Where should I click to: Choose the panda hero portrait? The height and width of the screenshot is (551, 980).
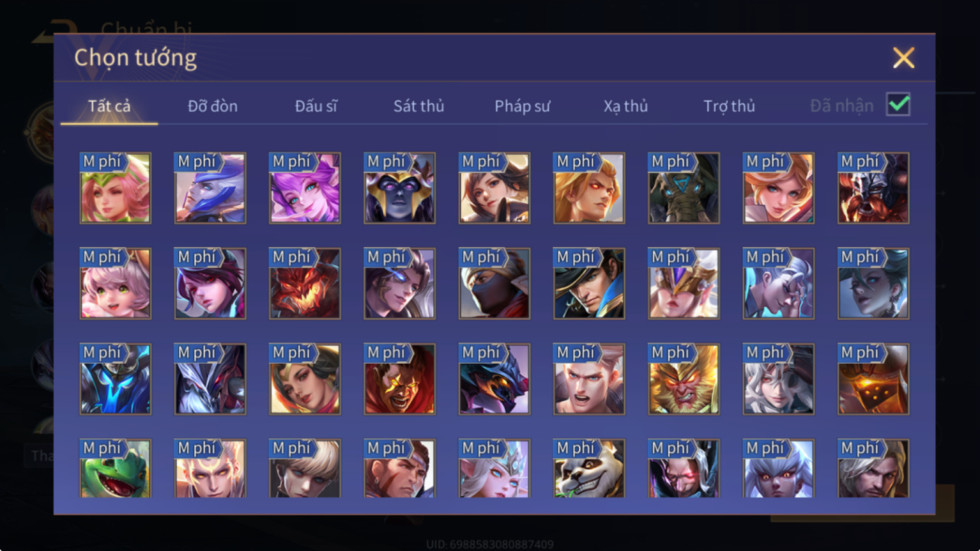pos(589,468)
